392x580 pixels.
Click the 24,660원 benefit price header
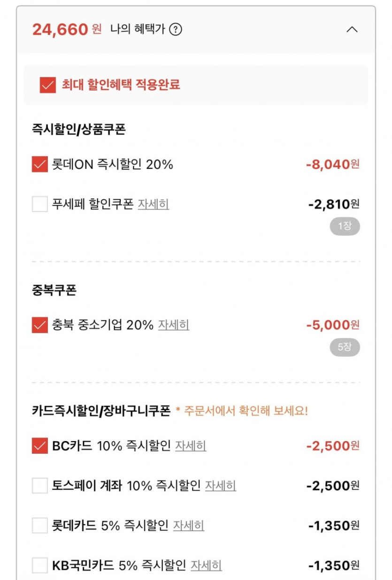[x=67, y=30]
